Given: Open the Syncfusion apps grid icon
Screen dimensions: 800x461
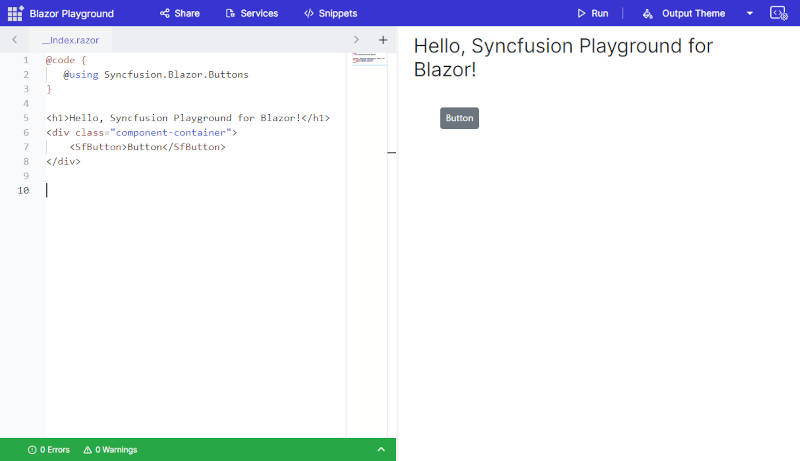Looking at the screenshot, I should 15,13.
